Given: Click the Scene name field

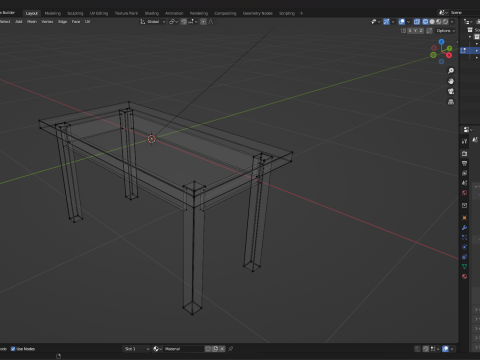Looking at the screenshot, I should (464, 13).
